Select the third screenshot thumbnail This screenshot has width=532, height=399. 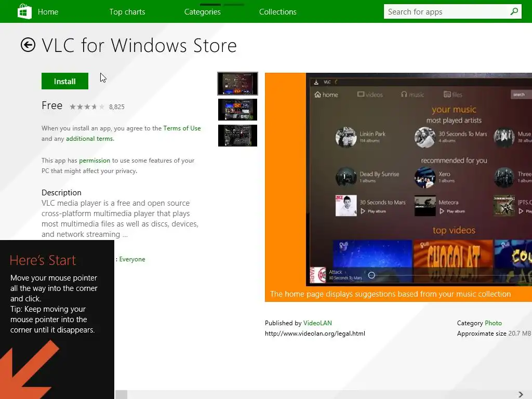(237, 136)
